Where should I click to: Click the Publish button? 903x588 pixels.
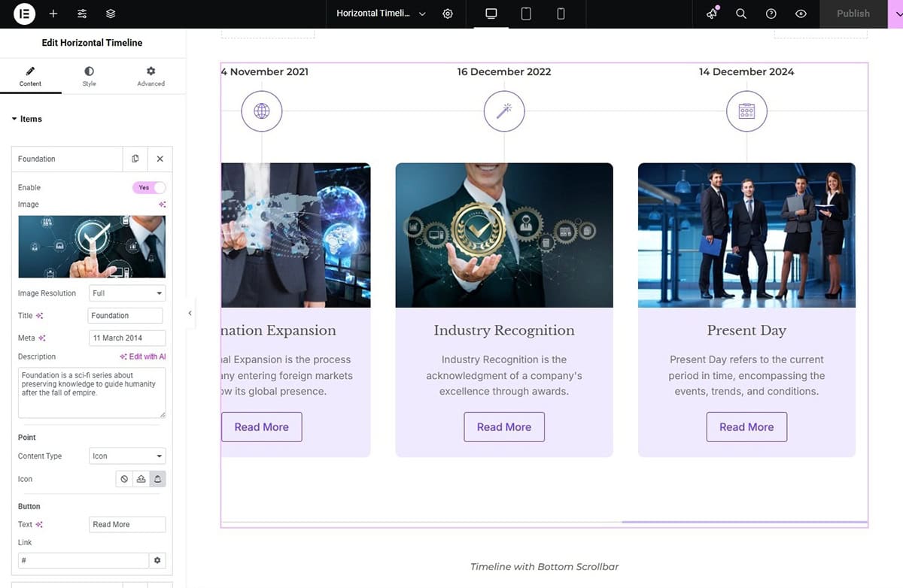coord(853,14)
